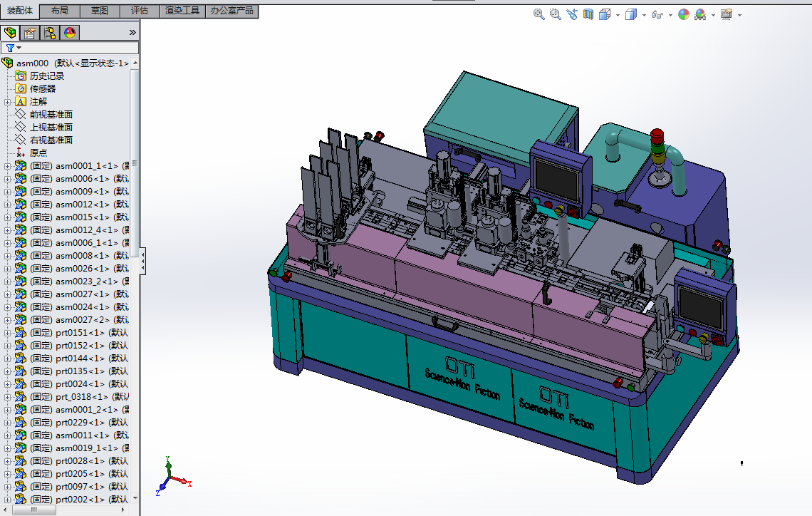
Task: Click the panel collapse handle on tree edge
Action: [142, 261]
